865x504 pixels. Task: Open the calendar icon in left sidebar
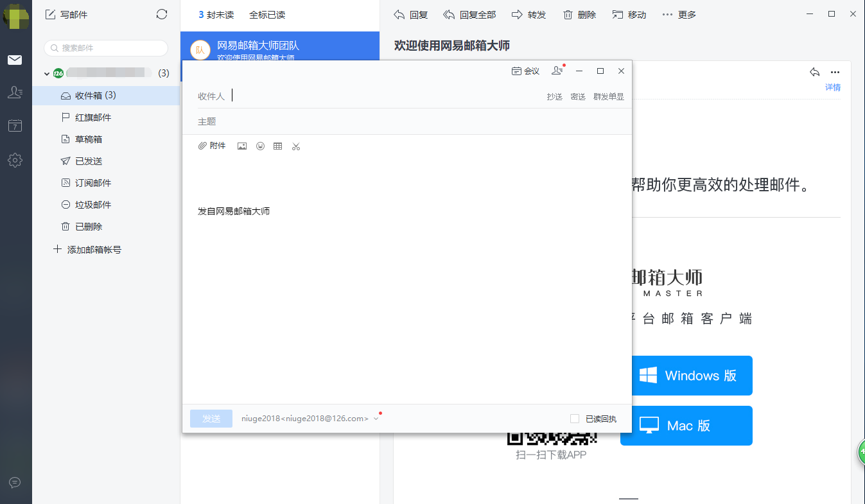point(15,126)
